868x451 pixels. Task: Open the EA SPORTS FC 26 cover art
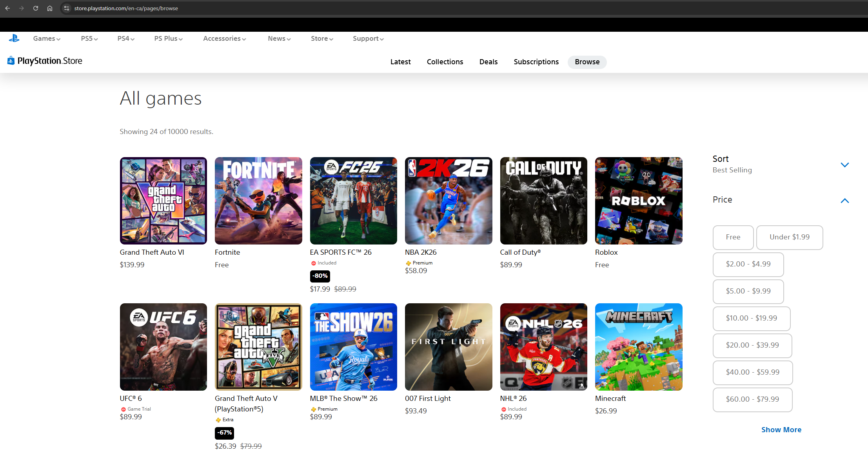pyautogui.click(x=354, y=201)
